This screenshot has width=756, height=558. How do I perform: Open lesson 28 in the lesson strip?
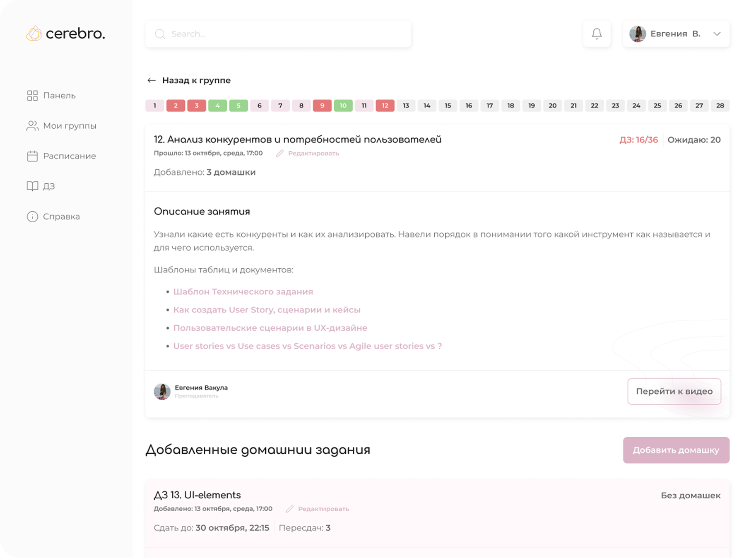[720, 106]
